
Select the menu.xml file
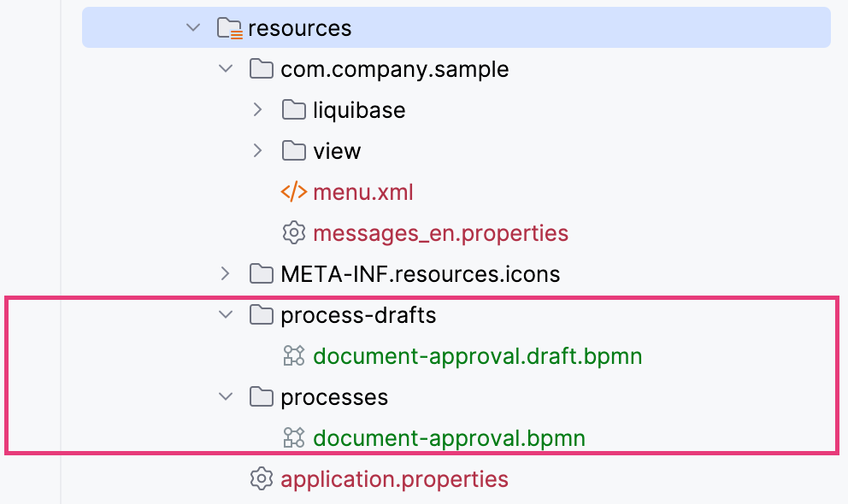pos(362,191)
